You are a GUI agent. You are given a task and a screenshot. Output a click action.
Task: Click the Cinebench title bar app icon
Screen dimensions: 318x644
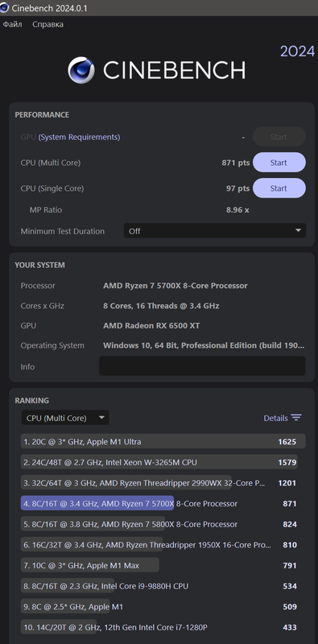(5, 8)
